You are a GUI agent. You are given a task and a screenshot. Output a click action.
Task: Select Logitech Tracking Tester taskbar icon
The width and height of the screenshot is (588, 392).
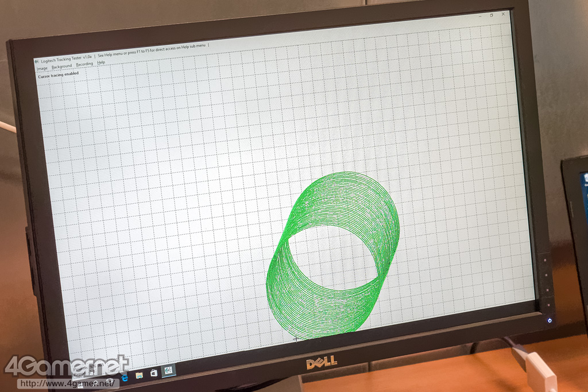168,371
